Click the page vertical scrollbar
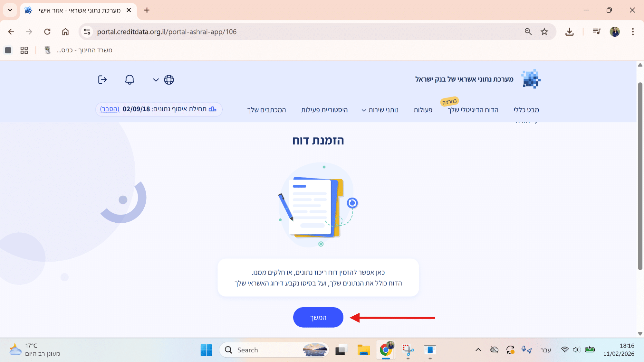The height and width of the screenshot is (362, 644). point(640,176)
